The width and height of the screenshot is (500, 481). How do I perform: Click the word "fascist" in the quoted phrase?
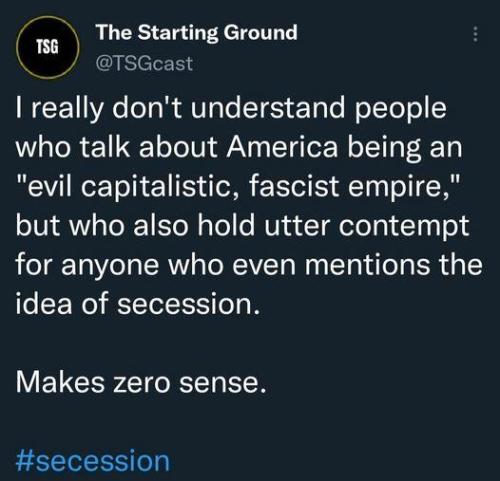pos(294,186)
